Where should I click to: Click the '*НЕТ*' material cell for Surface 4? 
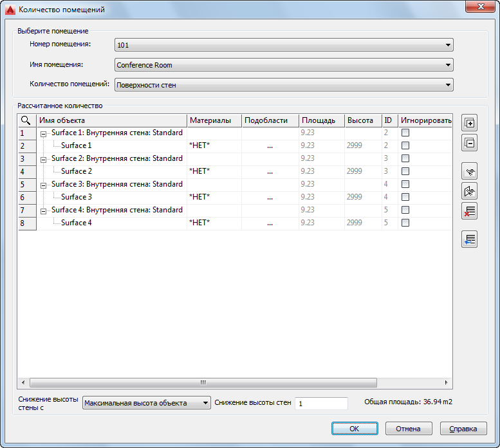click(x=214, y=223)
